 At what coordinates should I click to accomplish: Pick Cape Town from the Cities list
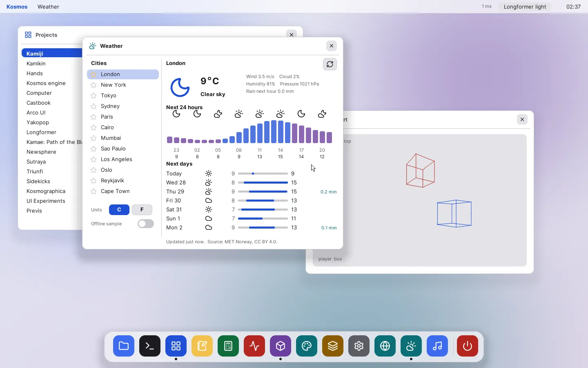point(123,191)
